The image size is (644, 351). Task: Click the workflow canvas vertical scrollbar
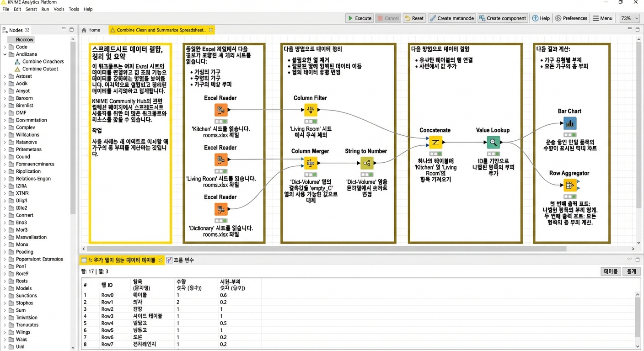[x=639, y=126]
